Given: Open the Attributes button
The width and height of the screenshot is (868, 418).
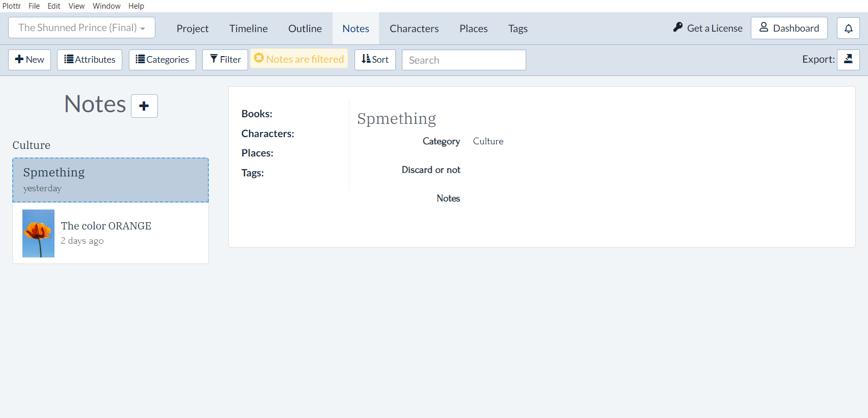Looking at the screenshot, I should click(x=90, y=60).
